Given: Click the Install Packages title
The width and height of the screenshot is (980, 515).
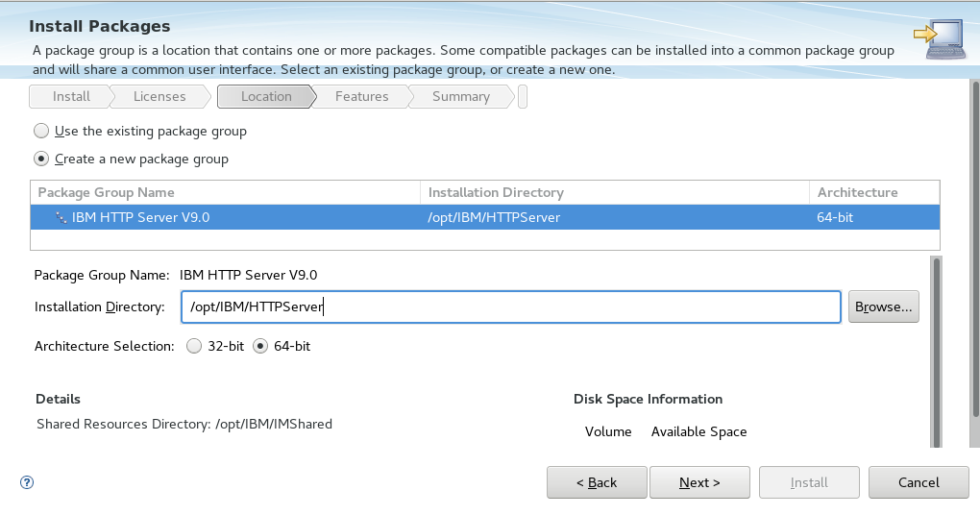Looking at the screenshot, I should tap(99, 26).
